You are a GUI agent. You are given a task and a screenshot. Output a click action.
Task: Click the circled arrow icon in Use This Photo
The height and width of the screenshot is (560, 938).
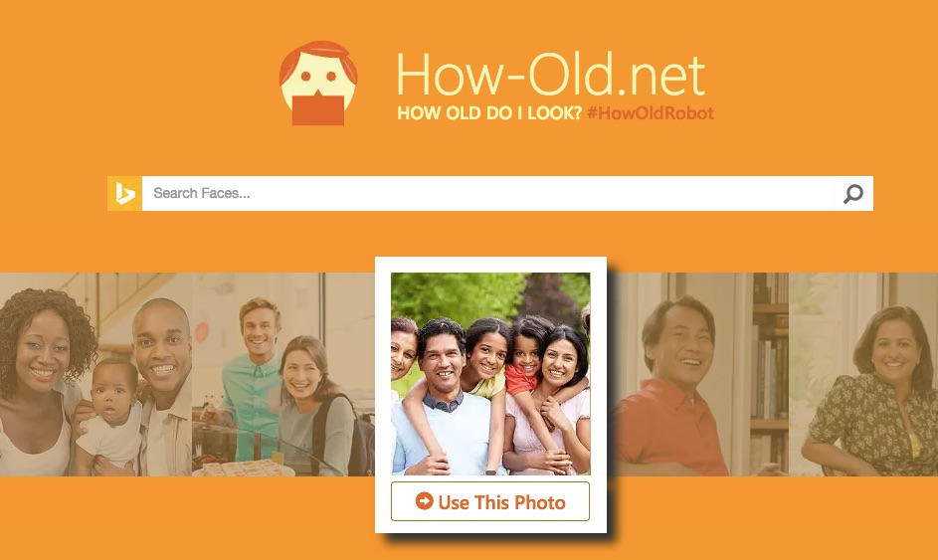424,500
